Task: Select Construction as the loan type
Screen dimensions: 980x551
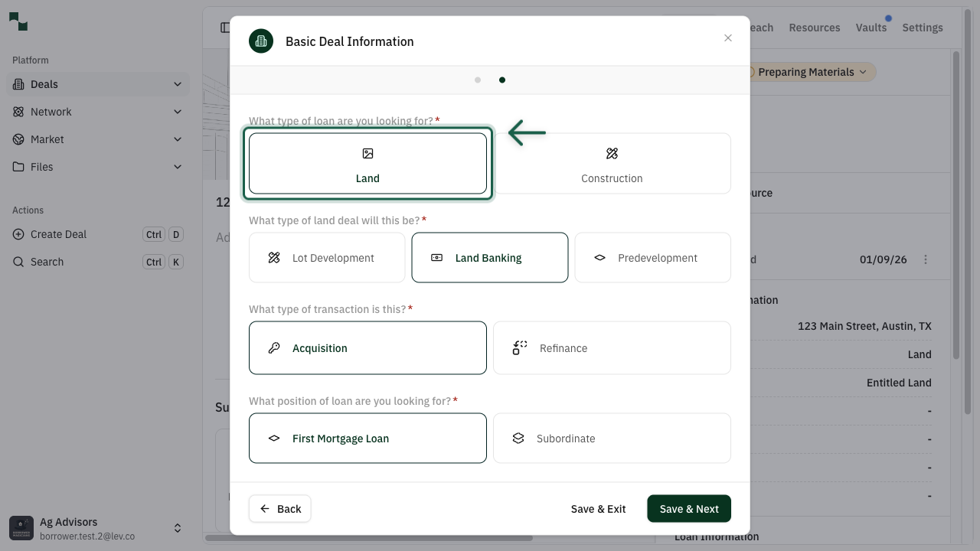Action: [x=612, y=163]
